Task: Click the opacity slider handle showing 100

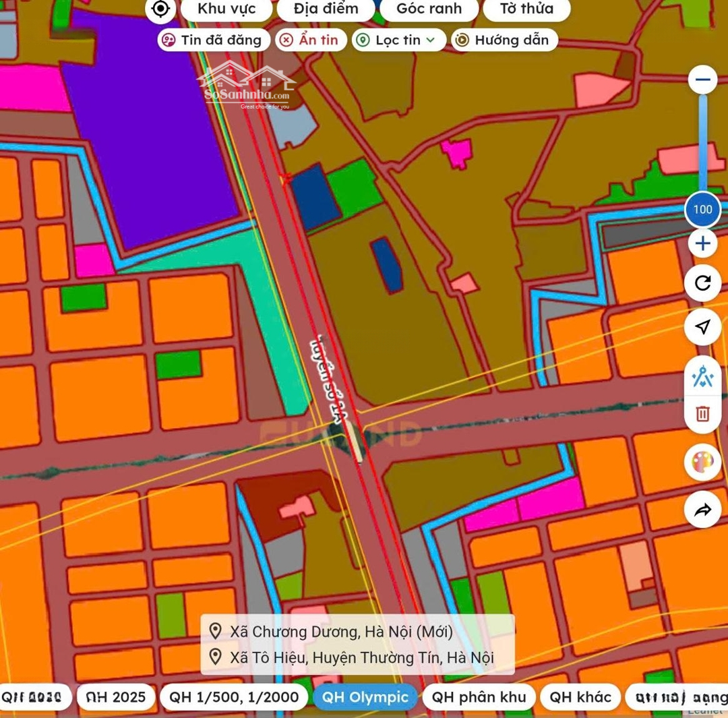Action: [702, 210]
